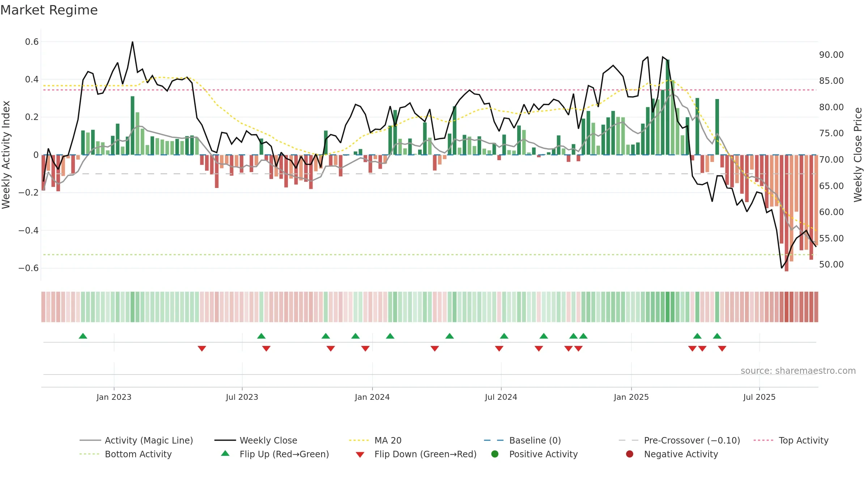Click the 90.00 price axis label

click(x=831, y=55)
